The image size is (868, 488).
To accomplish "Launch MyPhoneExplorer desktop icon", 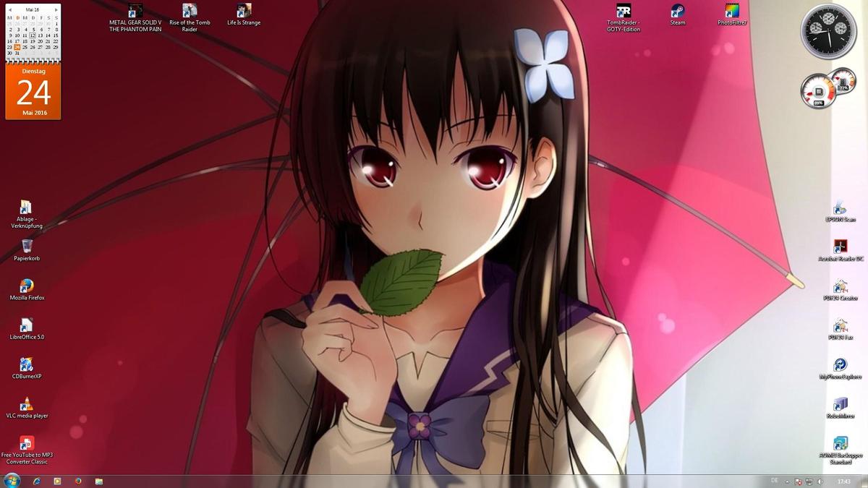I will click(841, 369).
